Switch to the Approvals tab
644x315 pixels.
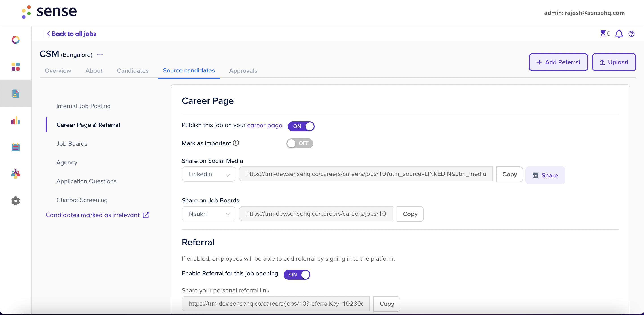point(243,71)
